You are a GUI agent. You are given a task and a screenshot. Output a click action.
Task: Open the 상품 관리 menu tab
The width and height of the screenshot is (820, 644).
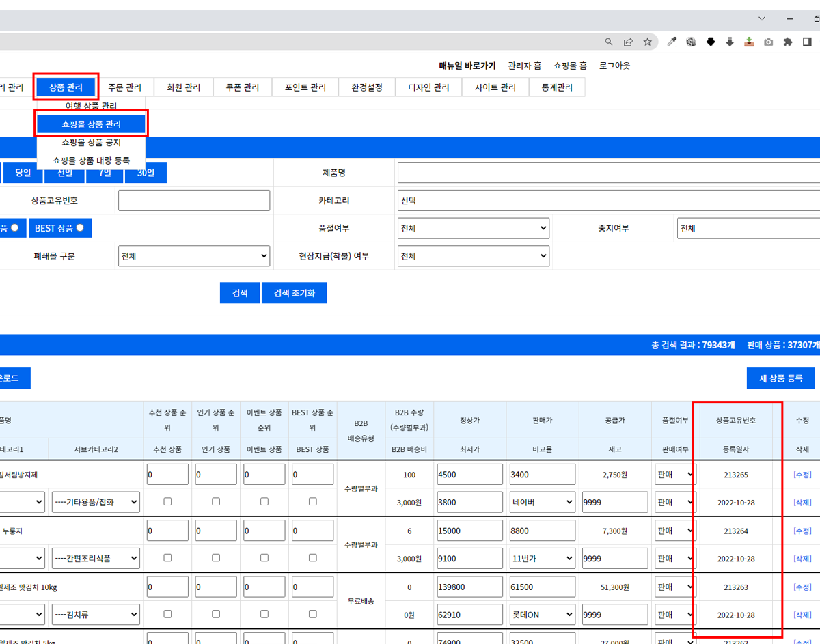tap(66, 87)
